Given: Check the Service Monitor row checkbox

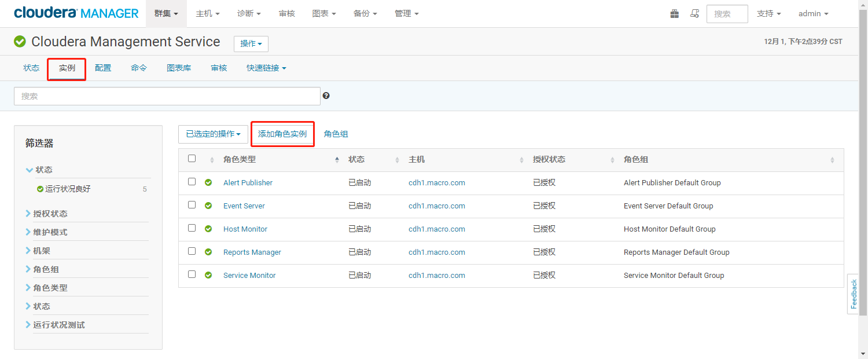Looking at the screenshot, I should [x=192, y=274].
